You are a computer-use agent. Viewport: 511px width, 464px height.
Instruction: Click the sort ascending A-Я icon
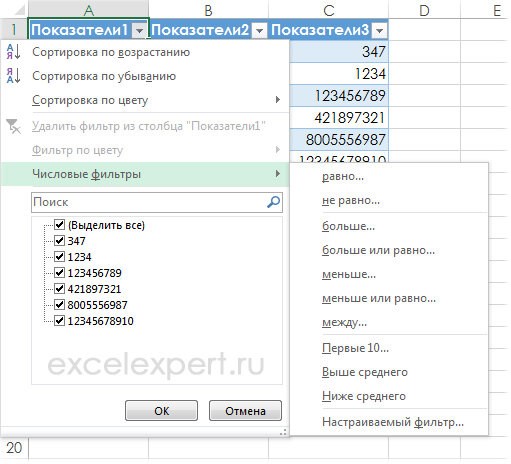[x=13, y=52]
